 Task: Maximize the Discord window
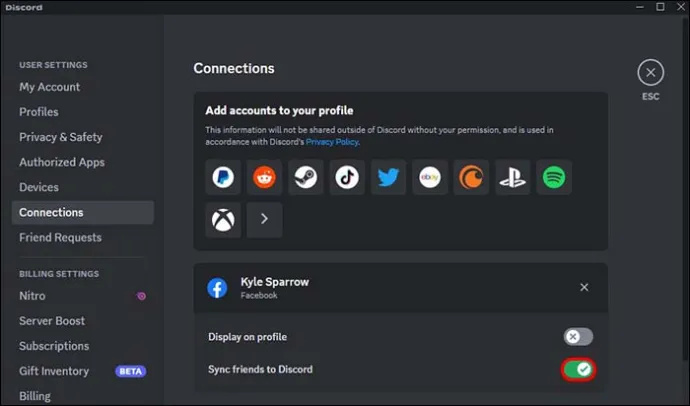(660, 7)
